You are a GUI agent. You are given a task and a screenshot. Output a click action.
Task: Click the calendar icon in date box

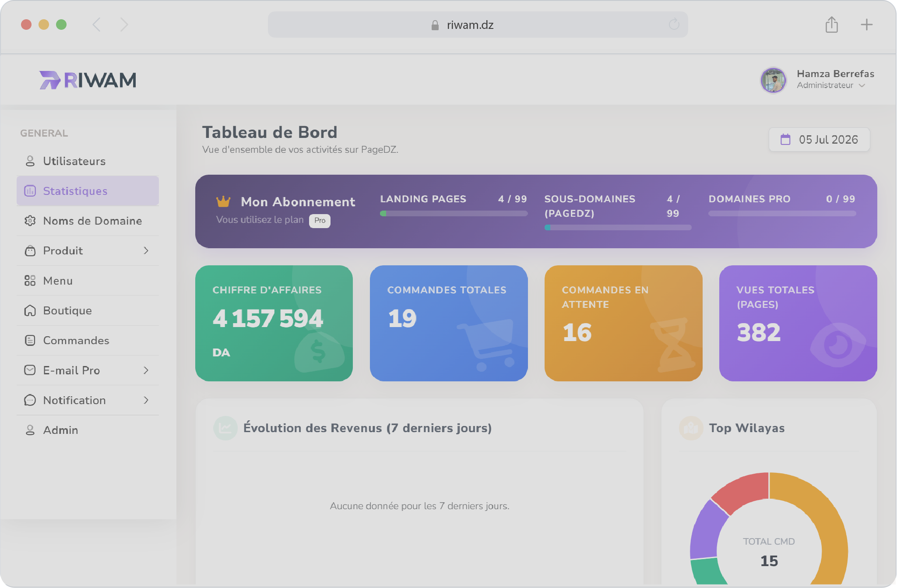pos(785,139)
